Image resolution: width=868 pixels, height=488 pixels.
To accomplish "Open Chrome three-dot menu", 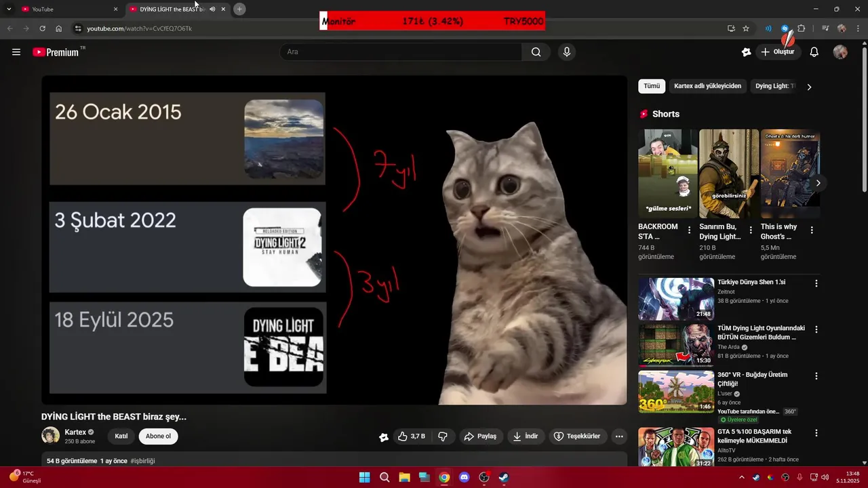I will [x=858, y=28].
